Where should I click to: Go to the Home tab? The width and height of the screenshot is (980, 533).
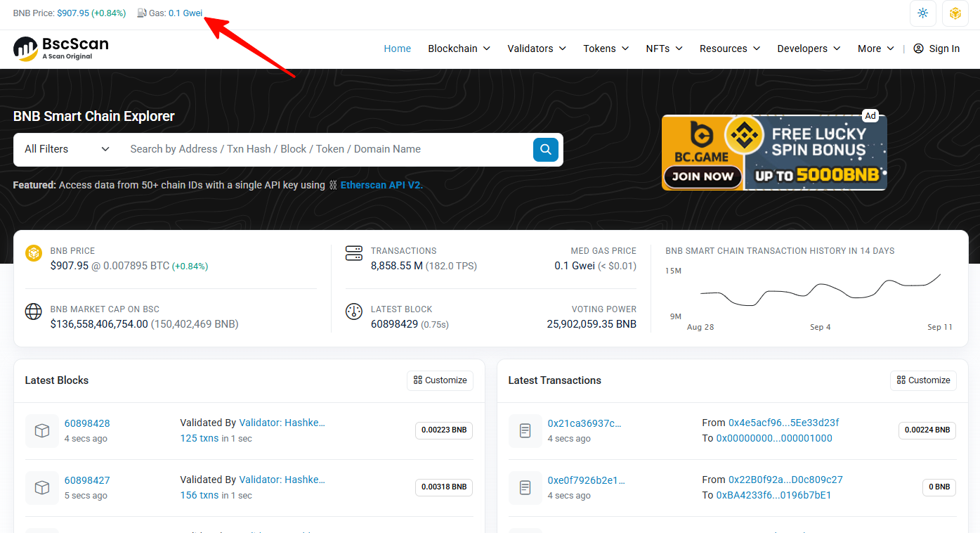click(397, 49)
